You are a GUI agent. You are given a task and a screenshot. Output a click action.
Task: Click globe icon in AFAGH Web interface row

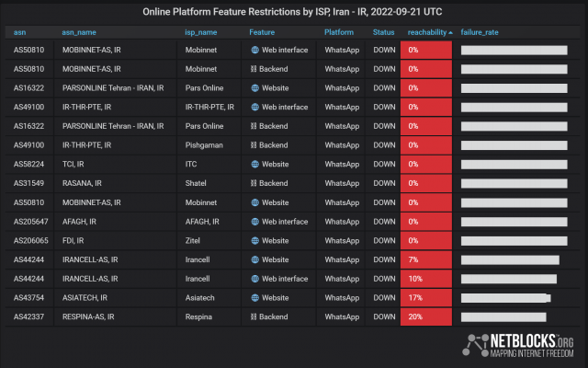255,222
